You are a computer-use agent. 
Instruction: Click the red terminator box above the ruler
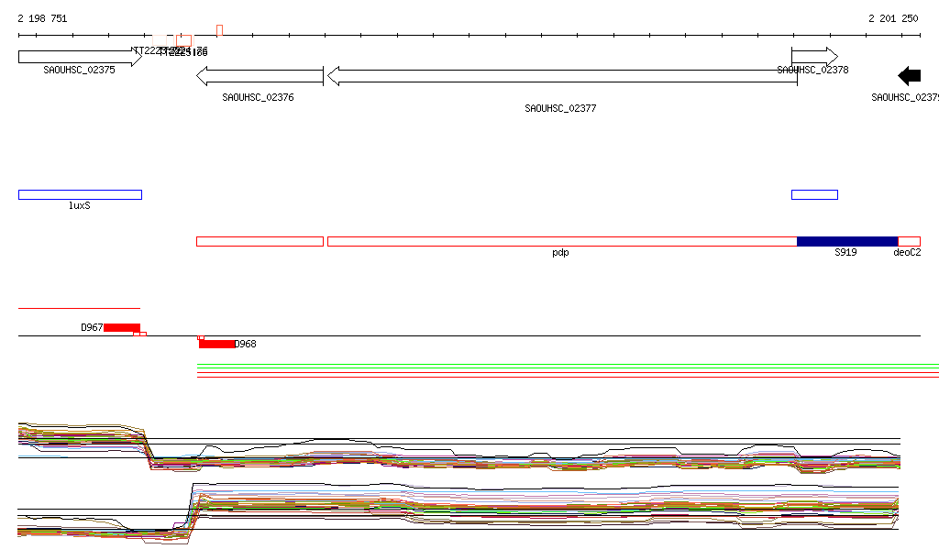pos(220,30)
